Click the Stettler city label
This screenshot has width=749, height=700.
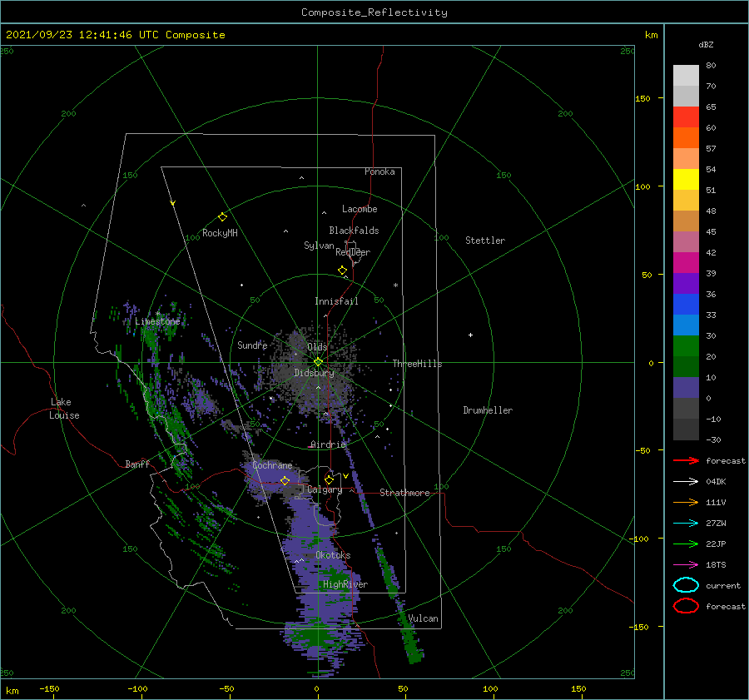485,241
